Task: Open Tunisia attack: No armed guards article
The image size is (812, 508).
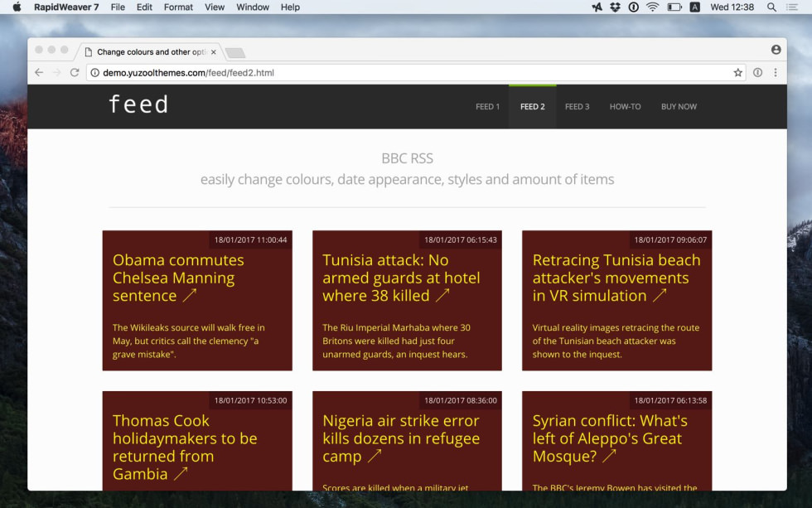Action: (401, 278)
